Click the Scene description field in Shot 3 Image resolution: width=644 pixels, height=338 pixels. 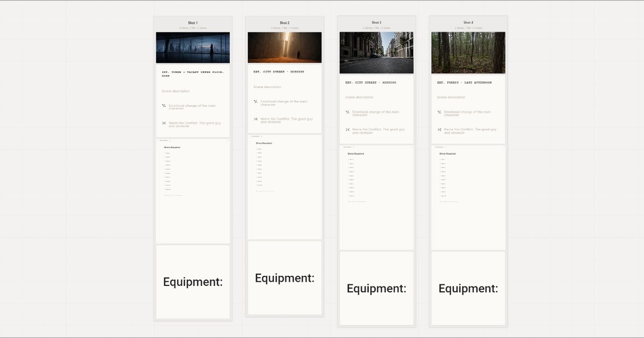pos(359,98)
